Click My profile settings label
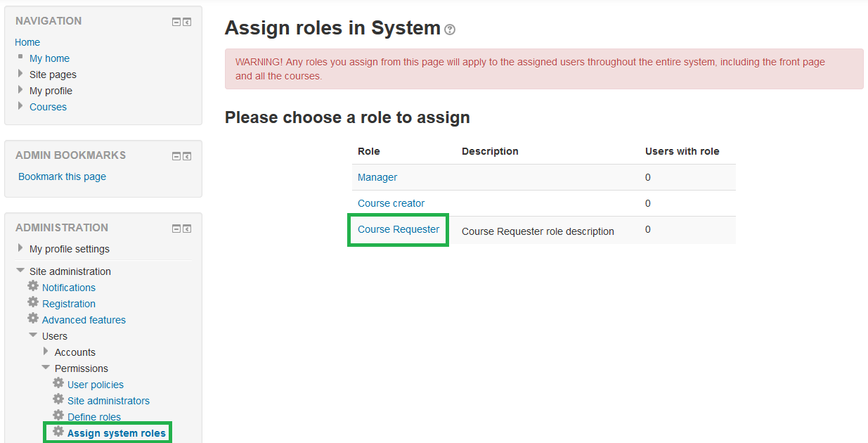The width and height of the screenshot is (868, 443). tap(70, 249)
